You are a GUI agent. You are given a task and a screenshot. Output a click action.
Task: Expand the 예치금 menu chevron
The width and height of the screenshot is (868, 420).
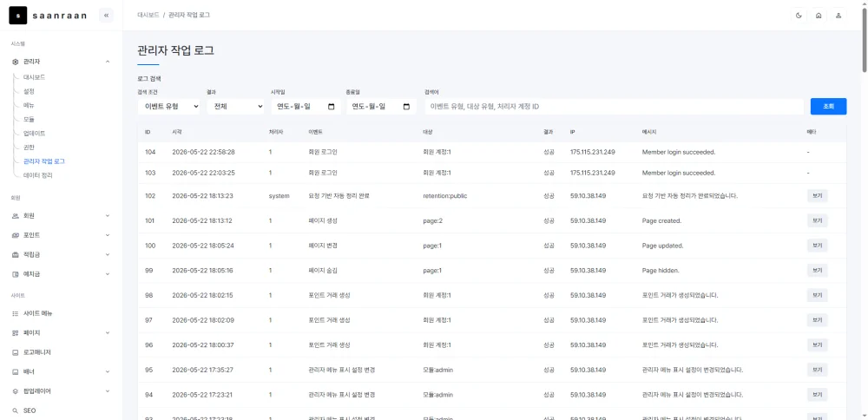[x=108, y=274]
